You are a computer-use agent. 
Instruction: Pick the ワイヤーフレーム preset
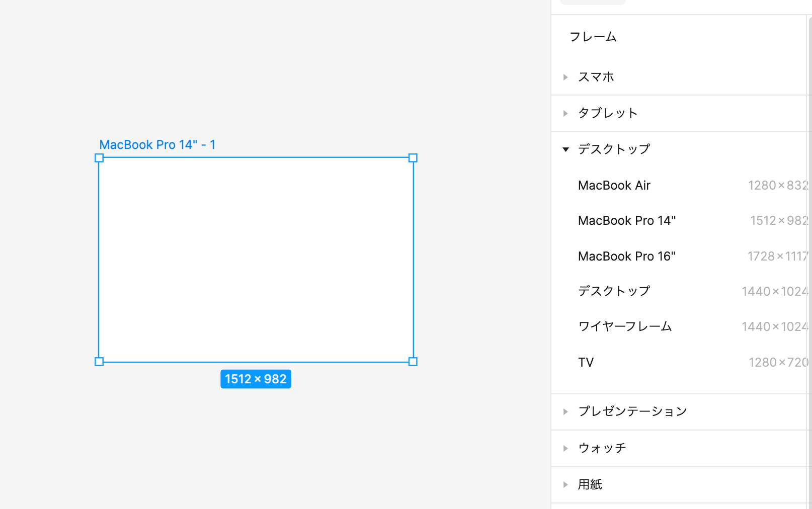679,326
